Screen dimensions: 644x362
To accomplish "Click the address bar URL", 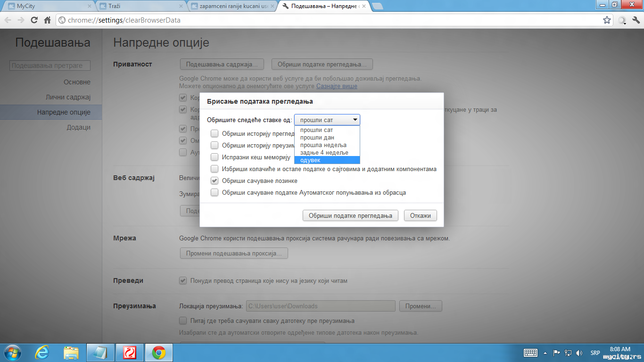I will click(124, 20).
